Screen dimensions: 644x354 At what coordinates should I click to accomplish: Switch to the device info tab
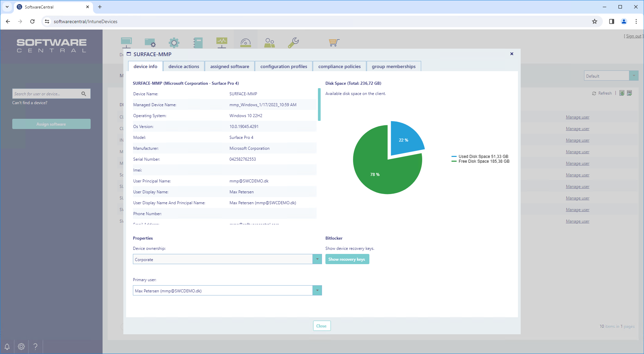pyautogui.click(x=145, y=66)
